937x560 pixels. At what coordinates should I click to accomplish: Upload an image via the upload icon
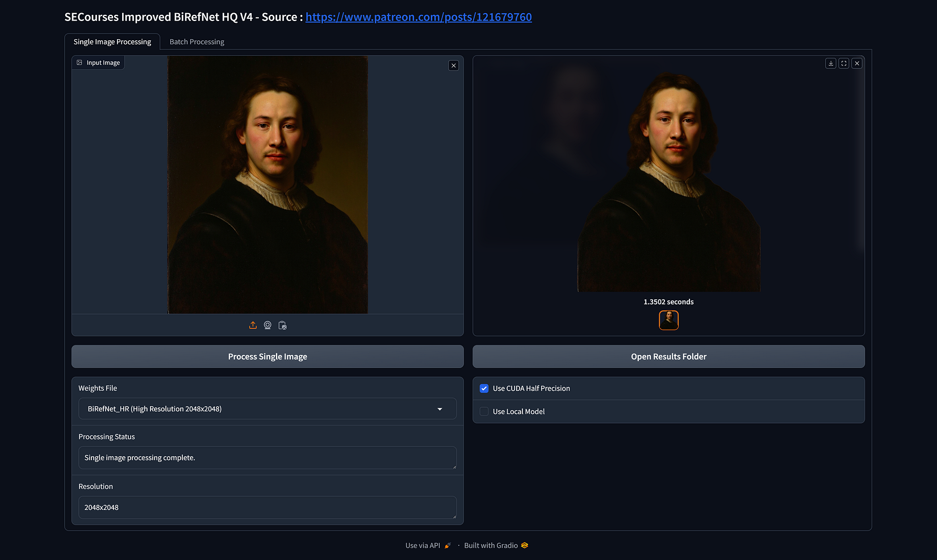tap(253, 325)
